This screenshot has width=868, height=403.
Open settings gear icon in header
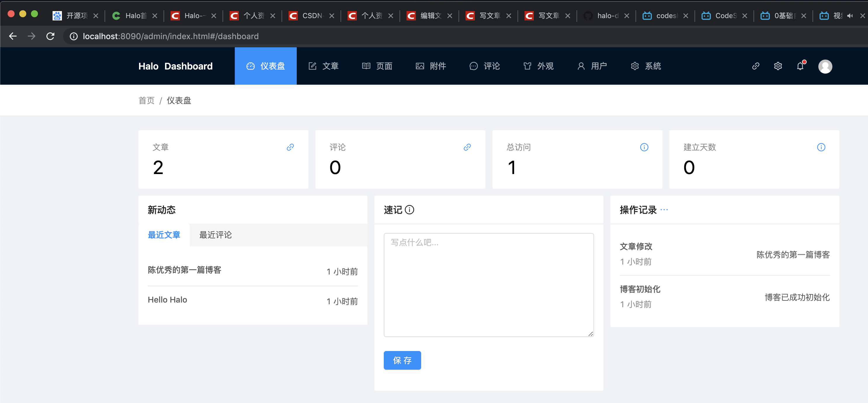click(778, 66)
